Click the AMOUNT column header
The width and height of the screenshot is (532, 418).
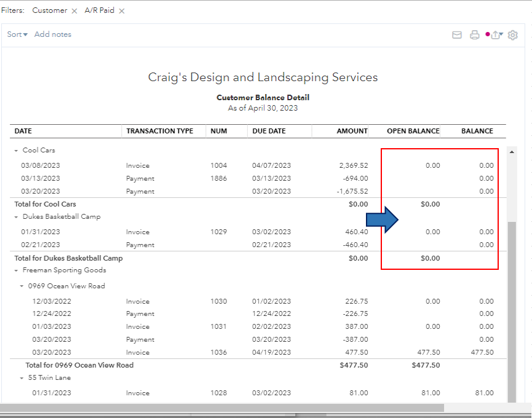[352, 131]
